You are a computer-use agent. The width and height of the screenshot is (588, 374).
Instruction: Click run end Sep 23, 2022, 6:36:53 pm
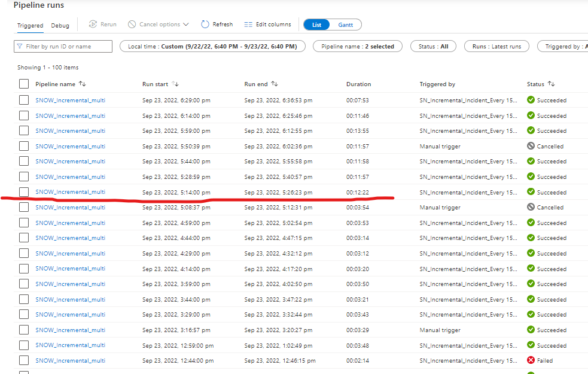click(x=278, y=100)
